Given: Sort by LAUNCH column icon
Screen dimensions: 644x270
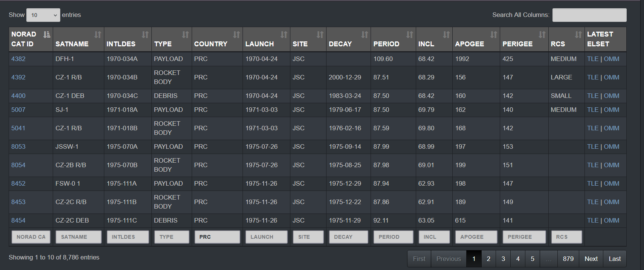Looking at the screenshot, I should point(284,35).
